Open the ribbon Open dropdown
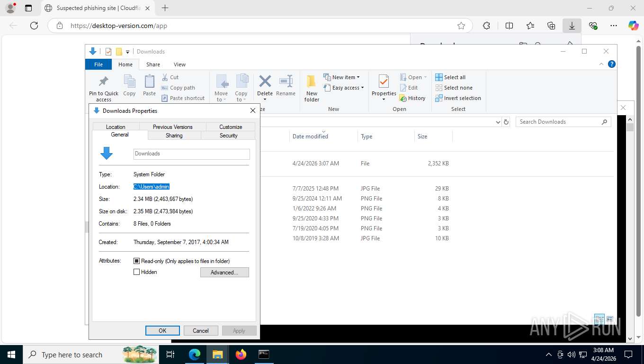Viewport: 644px width, 364px height. click(413, 77)
